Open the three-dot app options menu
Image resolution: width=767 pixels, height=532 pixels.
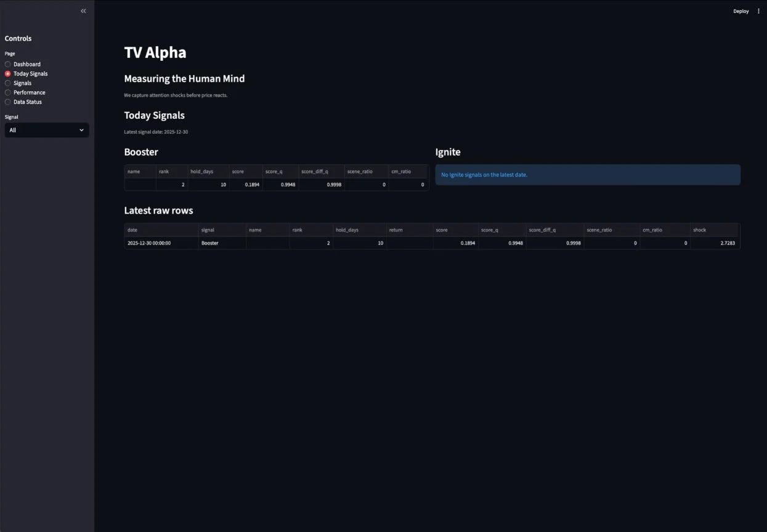click(x=758, y=10)
